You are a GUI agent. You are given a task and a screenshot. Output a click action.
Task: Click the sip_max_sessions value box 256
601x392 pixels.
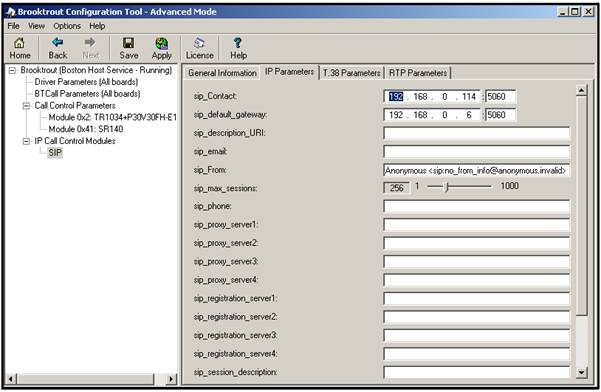397,187
